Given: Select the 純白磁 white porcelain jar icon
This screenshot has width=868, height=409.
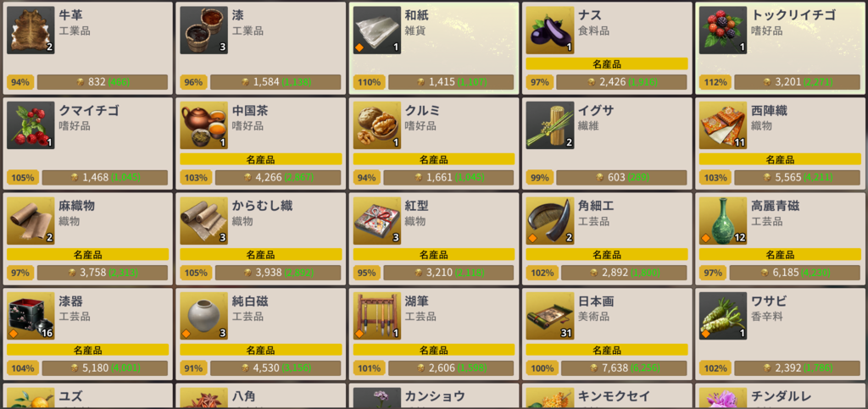Looking at the screenshot, I should pyautogui.click(x=203, y=316).
